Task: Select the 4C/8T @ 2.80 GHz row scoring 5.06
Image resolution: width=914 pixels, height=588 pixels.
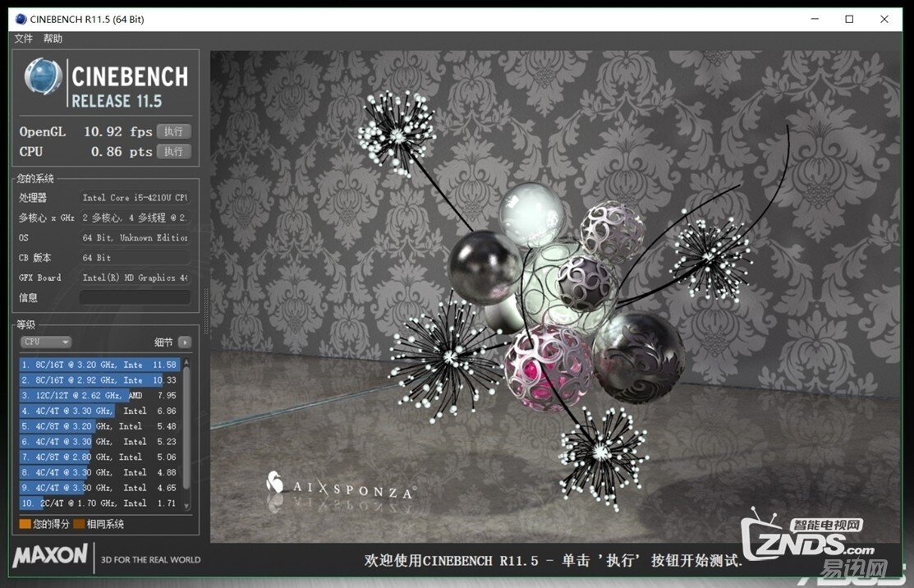Action: [99, 457]
